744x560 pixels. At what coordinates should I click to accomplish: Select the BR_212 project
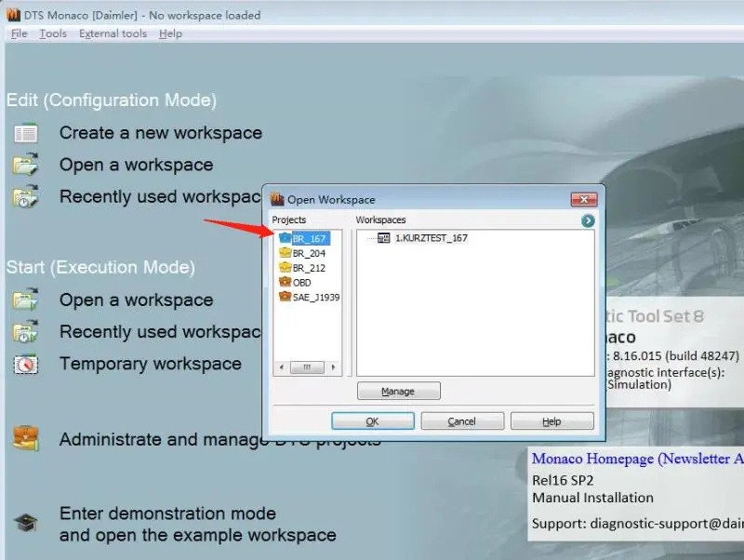click(308, 268)
